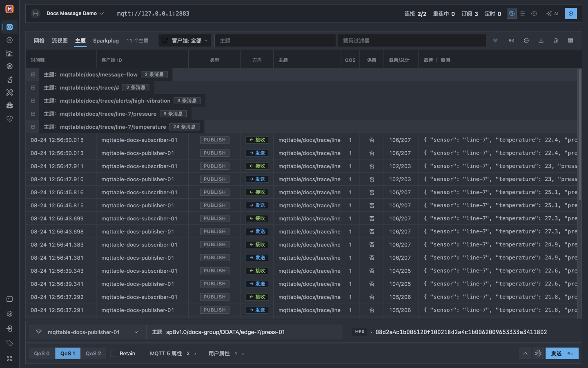588x368 pixels.
Task: Select QoS 1 option
Action: coord(68,353)
